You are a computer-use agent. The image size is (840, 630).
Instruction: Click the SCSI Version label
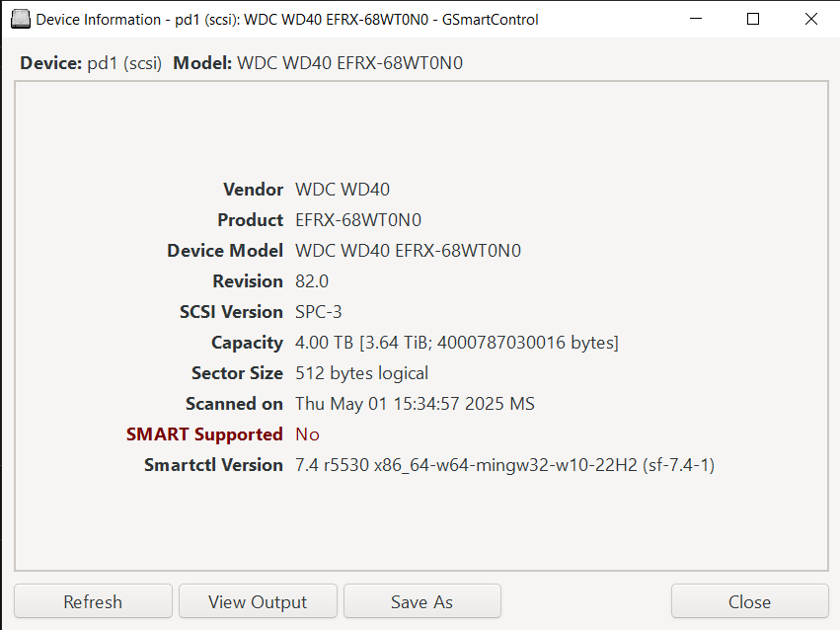point(231,312)
